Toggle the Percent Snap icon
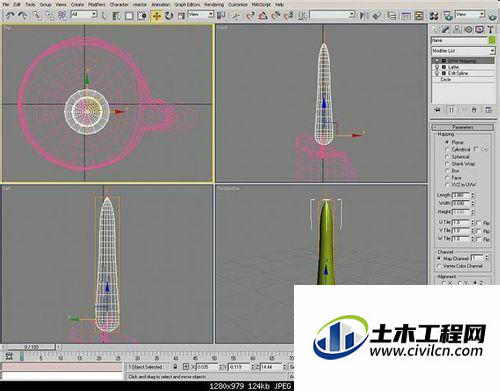Image resolution: width=500 pixels, height=391 pixels. [x=276, y=15]
